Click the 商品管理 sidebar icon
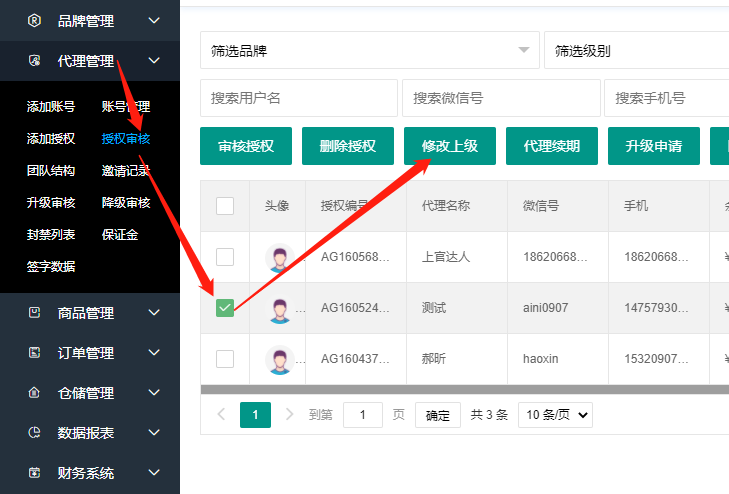The image size is (729, 494). click(x=35, y=313)
